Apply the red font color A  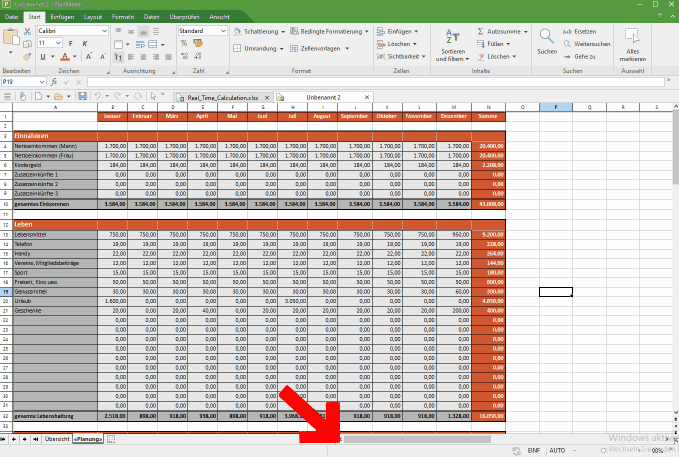(x=65, y=56)
